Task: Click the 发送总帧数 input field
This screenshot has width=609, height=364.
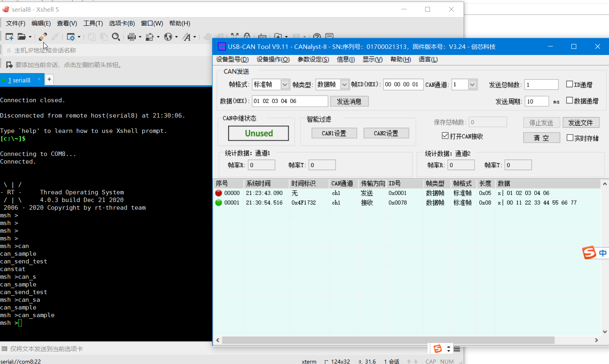Action: tap(542, 84)
